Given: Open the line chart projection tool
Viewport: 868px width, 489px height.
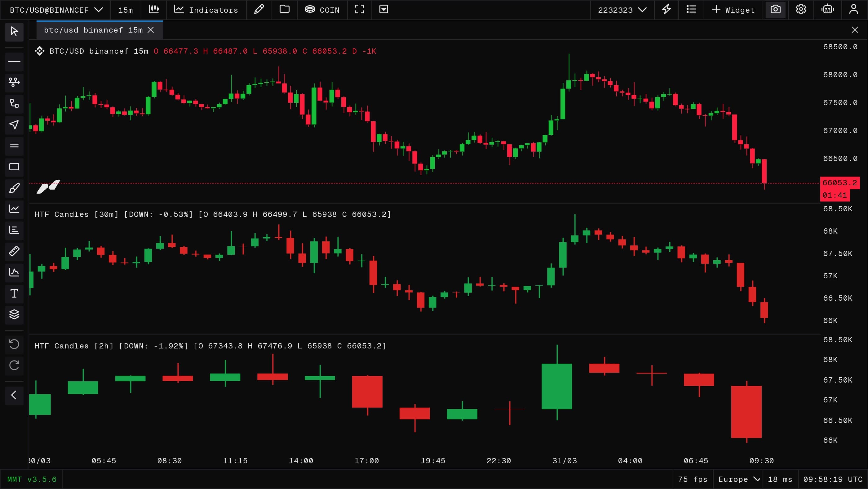Looking at the screenshot, I should [14, 209].
